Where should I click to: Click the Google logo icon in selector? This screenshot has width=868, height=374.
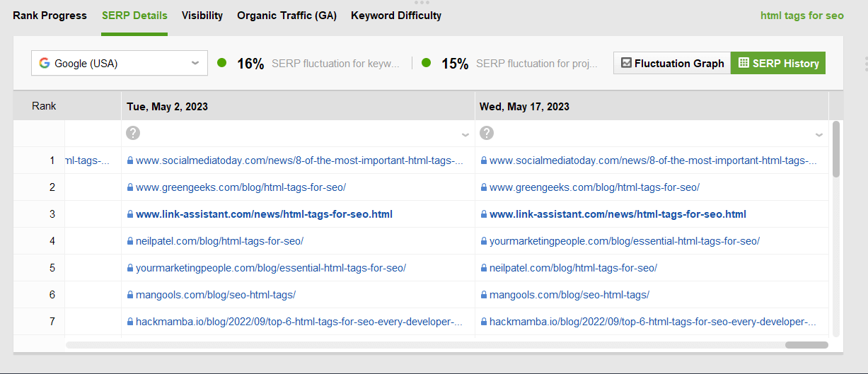(45, 63)
